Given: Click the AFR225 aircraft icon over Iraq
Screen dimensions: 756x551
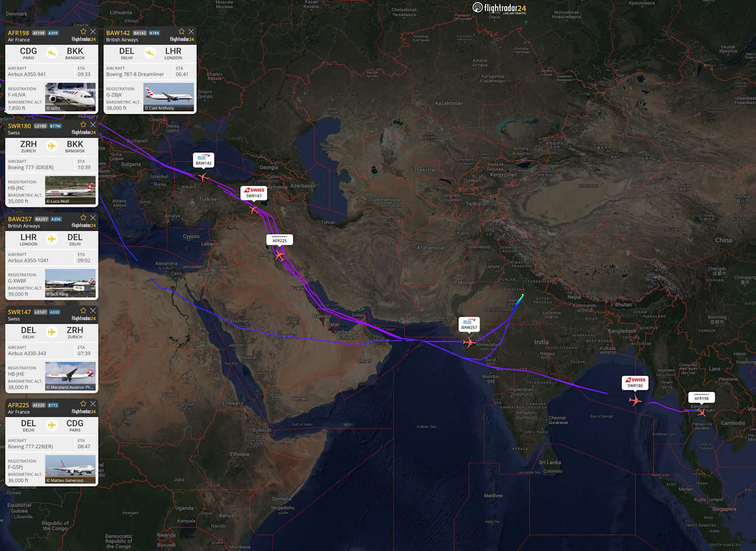Looking at the screenshot, I should pyautogui.click(x=280, y=255).
